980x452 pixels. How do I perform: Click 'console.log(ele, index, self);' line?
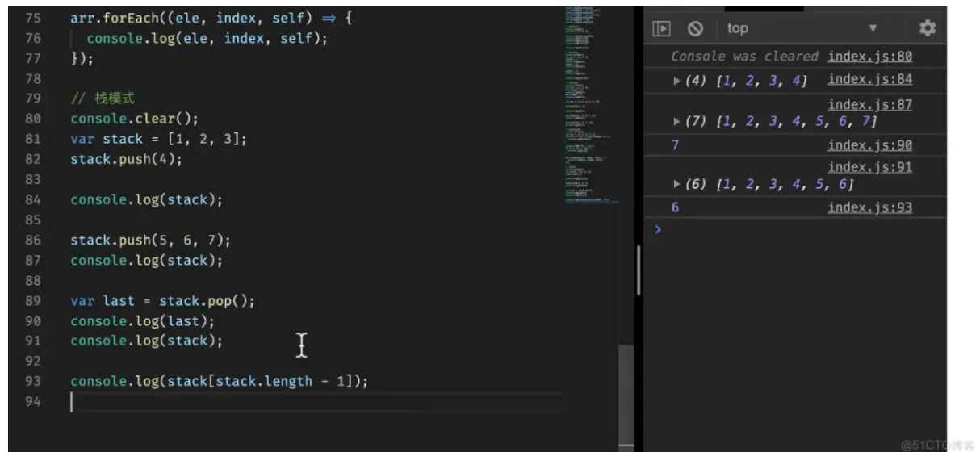coord(207,38)
